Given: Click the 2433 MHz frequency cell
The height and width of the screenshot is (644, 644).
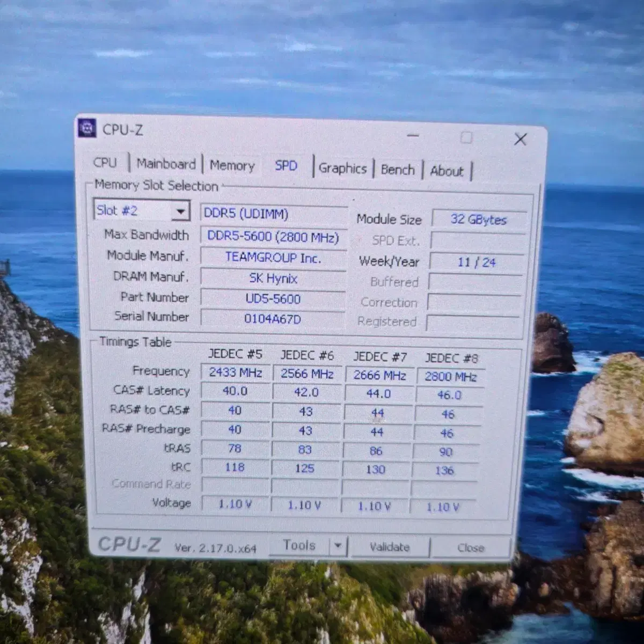Looking at the screenshot, I should (236, 372).
